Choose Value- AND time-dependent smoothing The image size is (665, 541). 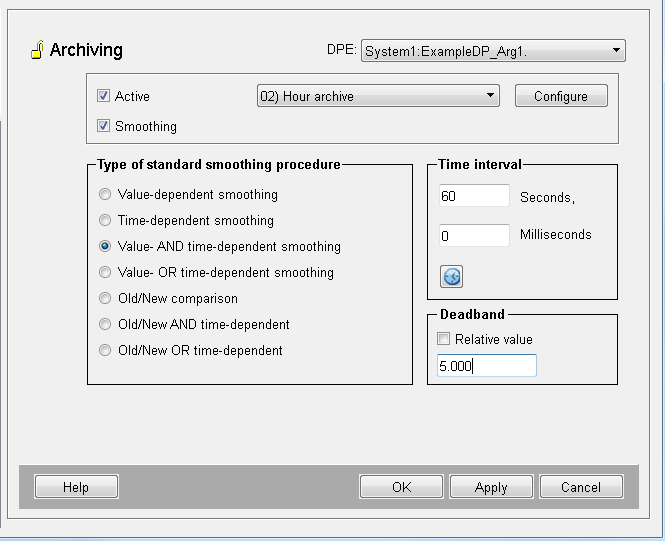[105, 246]
